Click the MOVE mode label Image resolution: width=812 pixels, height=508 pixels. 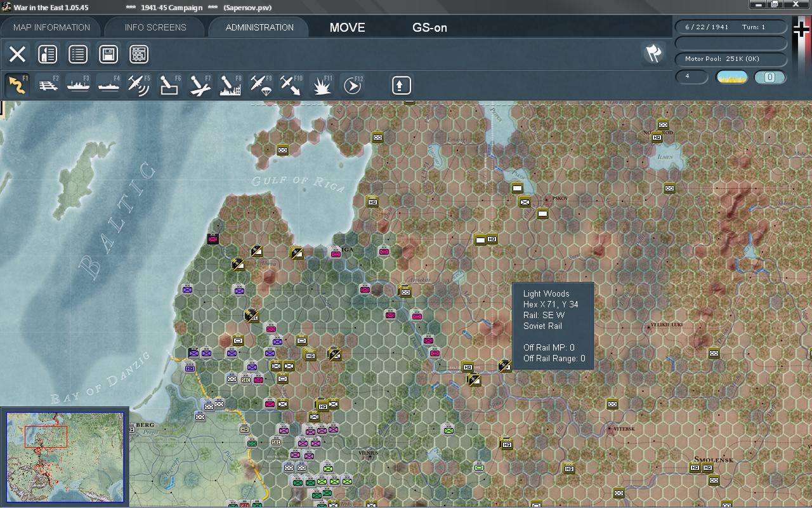coord(348,27)
